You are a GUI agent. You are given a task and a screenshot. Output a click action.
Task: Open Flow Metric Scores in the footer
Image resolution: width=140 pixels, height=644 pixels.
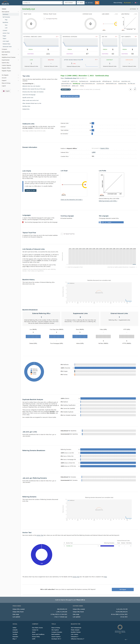point(37,628)
